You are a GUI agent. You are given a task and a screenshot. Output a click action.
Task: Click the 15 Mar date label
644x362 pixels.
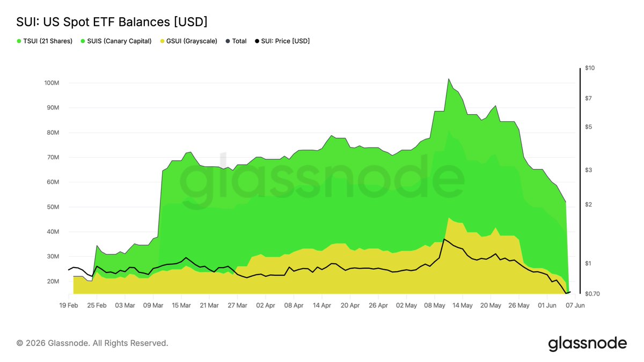[x=181, y=305]
